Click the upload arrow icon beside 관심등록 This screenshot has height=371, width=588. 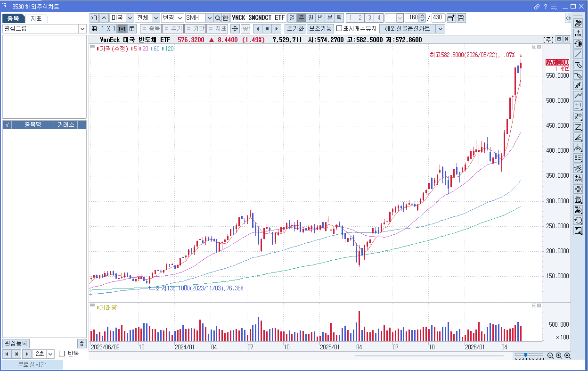click(82, 344)
